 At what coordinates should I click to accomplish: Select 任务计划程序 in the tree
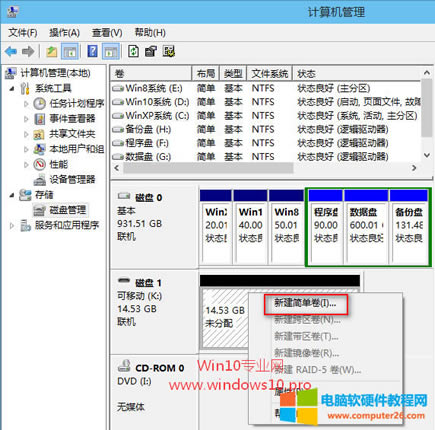[x=77, y=103]
